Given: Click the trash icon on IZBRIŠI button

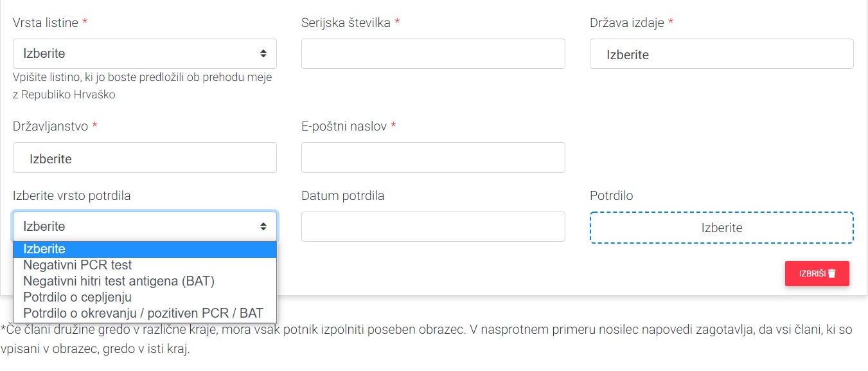Looking at the screenshot, I should pos(831,273).
